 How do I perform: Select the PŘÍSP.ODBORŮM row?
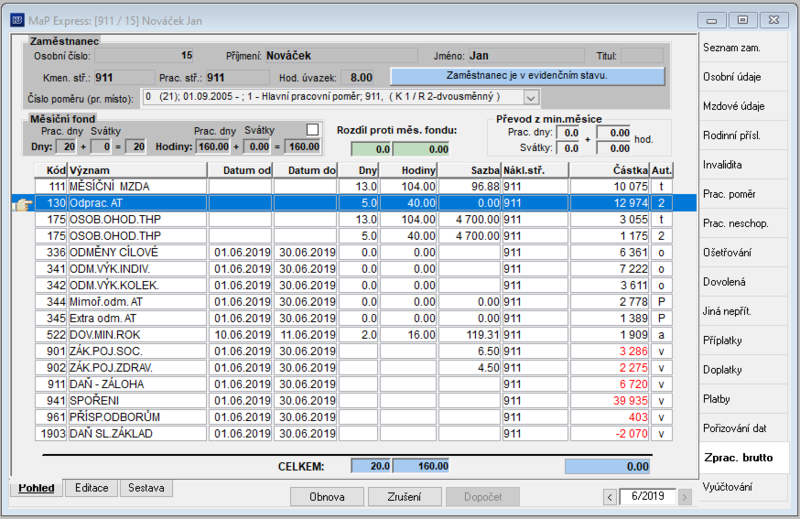pyautogui.click(x=353, y=417)
